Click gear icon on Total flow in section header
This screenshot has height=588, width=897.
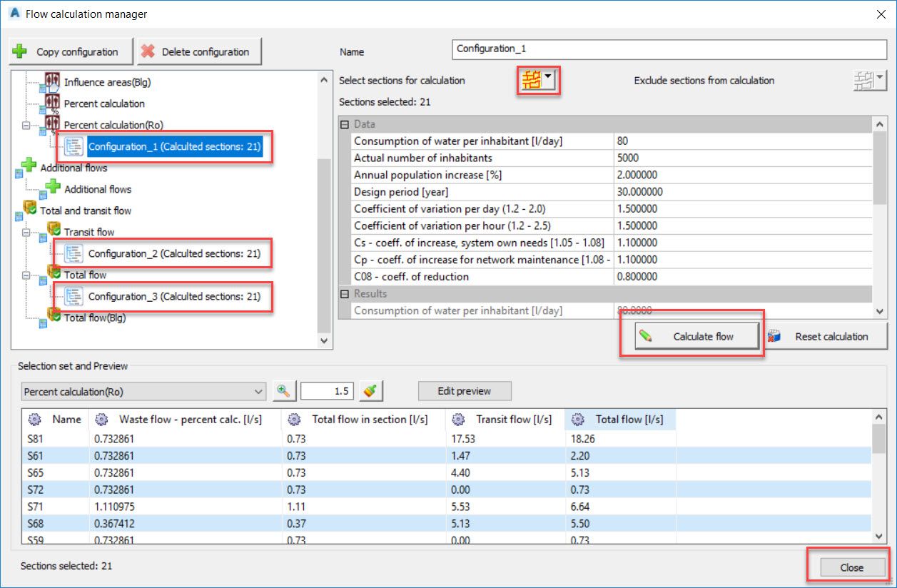294,419
